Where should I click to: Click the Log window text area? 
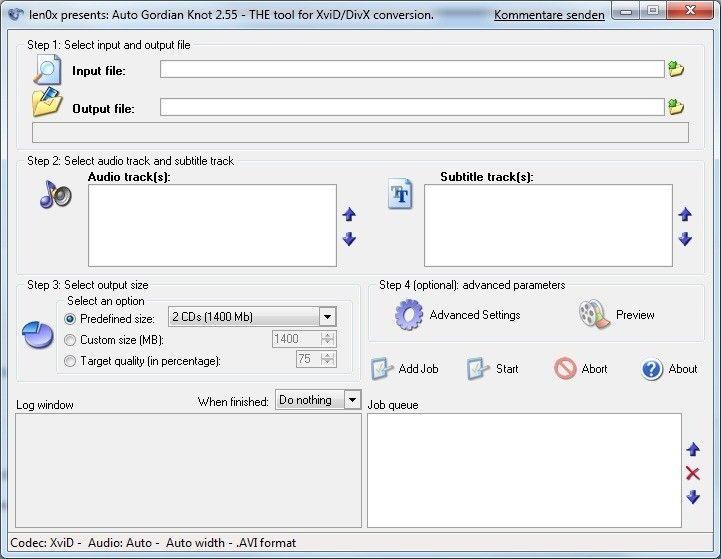point(189,470)
